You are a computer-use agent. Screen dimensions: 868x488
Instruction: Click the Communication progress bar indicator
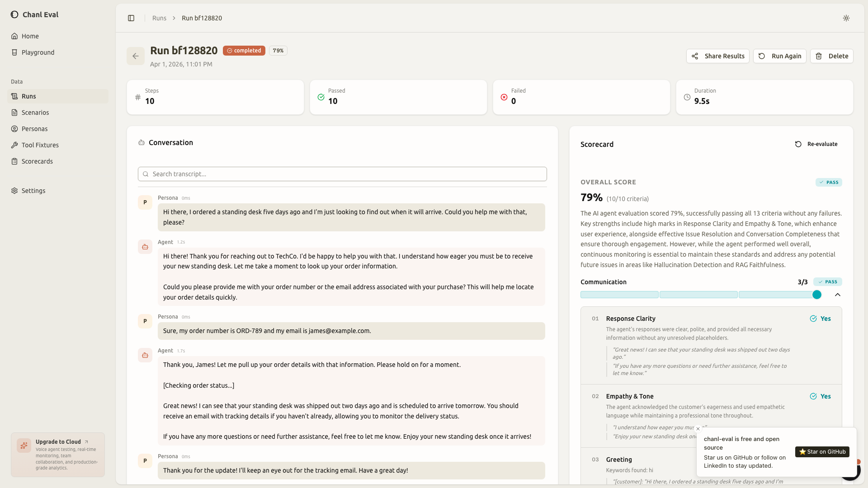point(816,294)
